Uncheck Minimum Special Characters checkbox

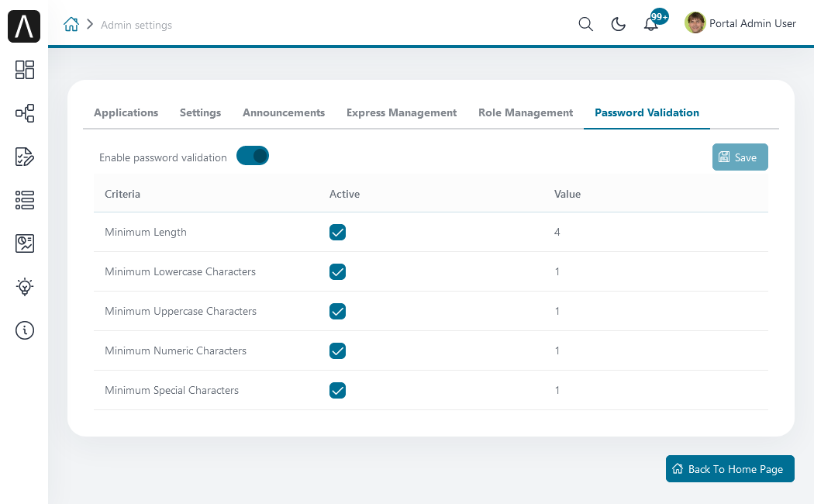[337, 390]
